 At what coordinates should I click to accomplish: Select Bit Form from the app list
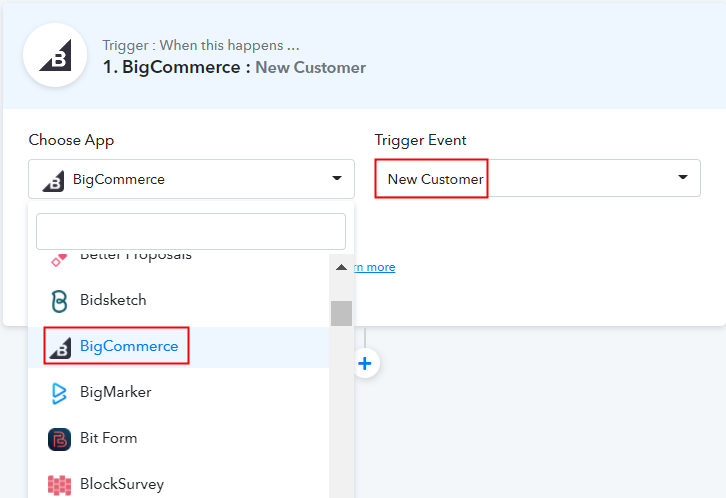[x=179, y=438]
